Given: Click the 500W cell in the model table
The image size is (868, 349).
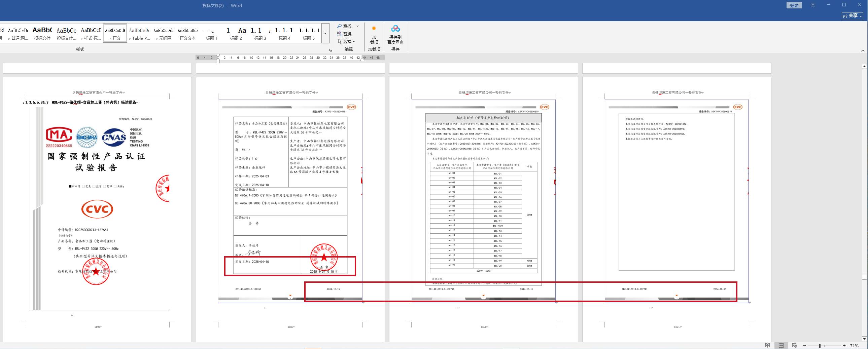Looking at the screenshot, I should (529, 266).
